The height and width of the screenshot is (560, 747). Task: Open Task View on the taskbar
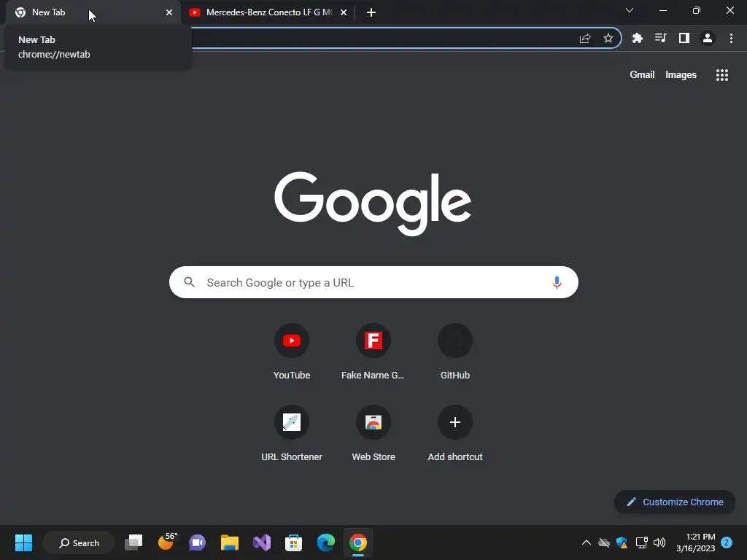133,542
